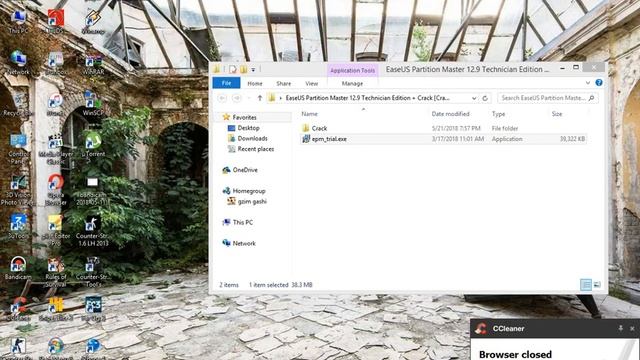
Task: Go forward with the Forward arrow
Action: click(x=237, y=98)
